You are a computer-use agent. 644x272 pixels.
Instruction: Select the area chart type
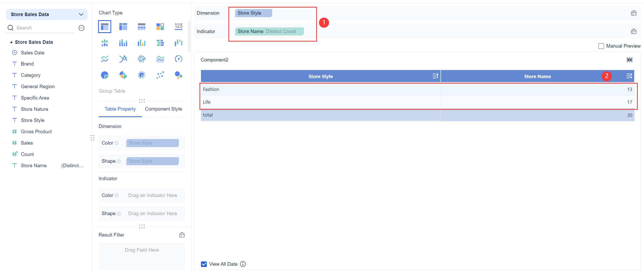coord(160,59)
